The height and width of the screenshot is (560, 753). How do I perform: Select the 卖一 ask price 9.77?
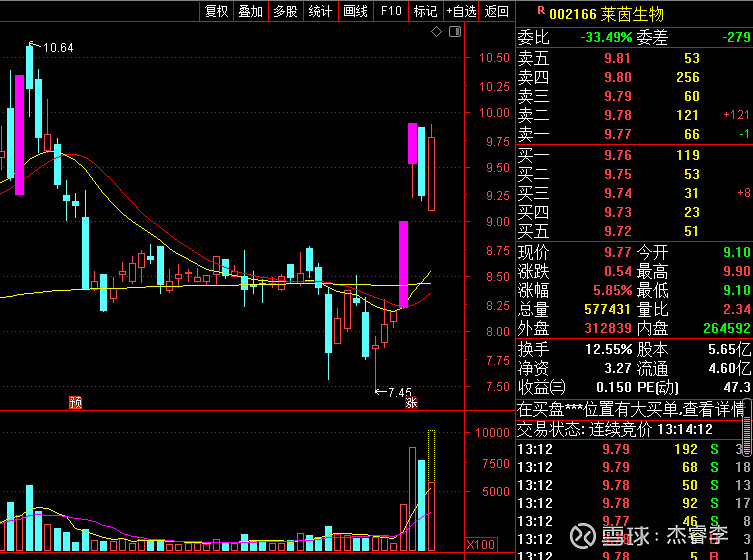tap(617, 134)
